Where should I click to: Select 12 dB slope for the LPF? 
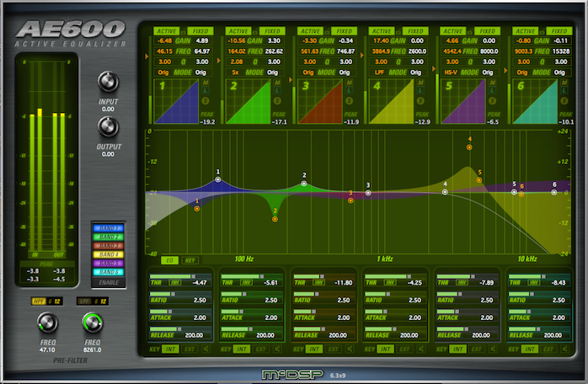pos(103,301)
